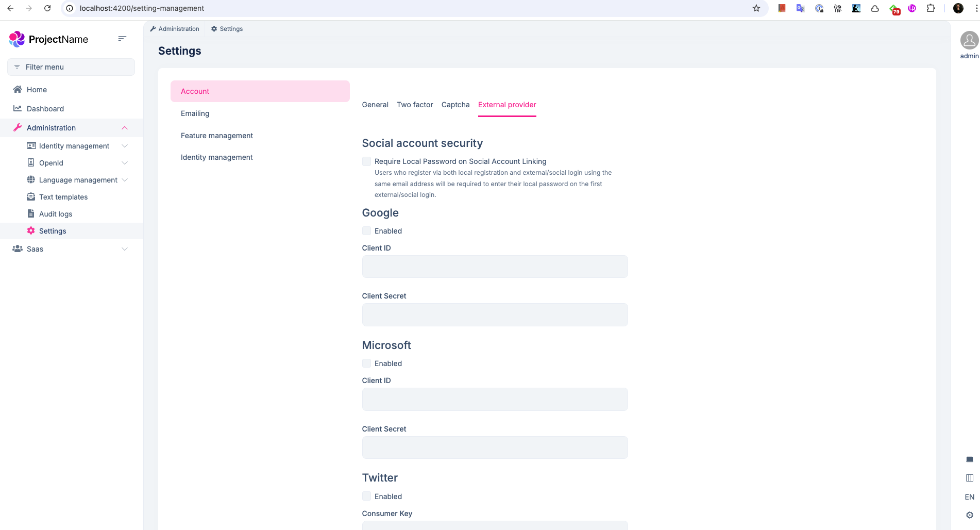
Task: Switch to the Two factor tab
Action: coord(415,105)
